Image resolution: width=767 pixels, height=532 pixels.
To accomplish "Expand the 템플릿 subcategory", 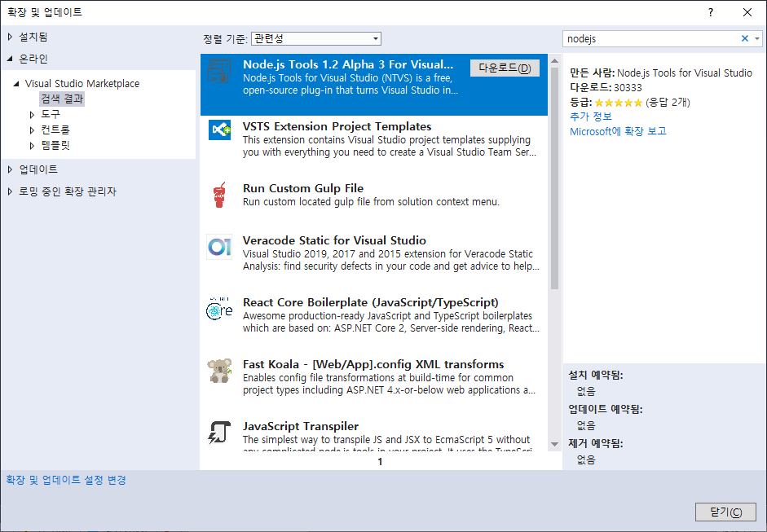I will coord(33,146).
